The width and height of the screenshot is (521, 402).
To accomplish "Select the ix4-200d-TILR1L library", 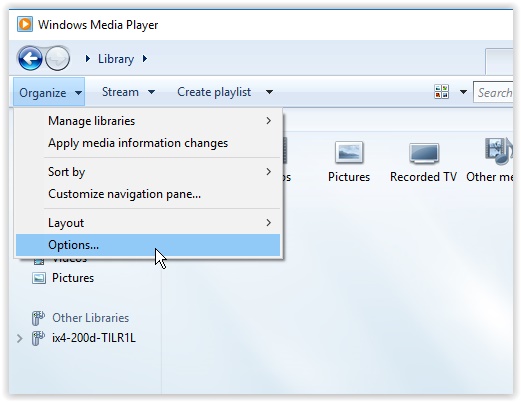I will 94,338.
